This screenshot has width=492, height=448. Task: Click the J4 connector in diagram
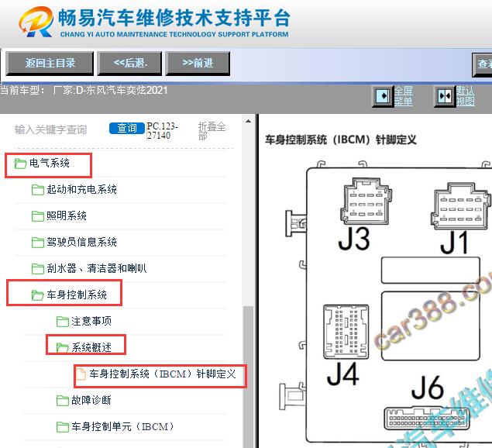tap(346, 332)
